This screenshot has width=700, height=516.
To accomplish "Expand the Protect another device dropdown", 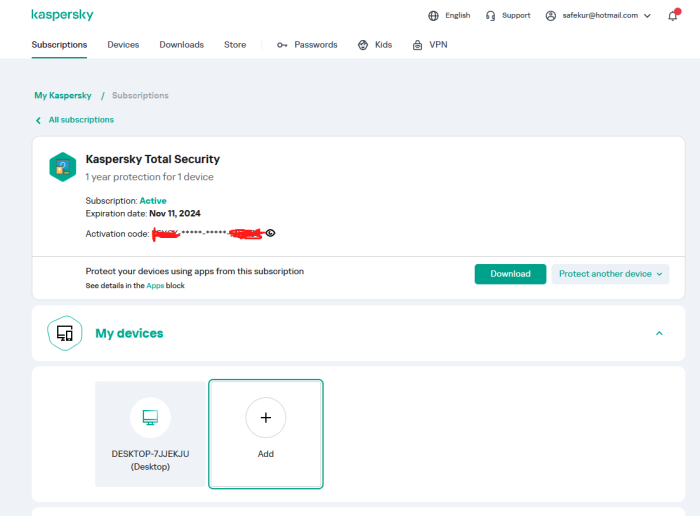I will pos(610,274).
